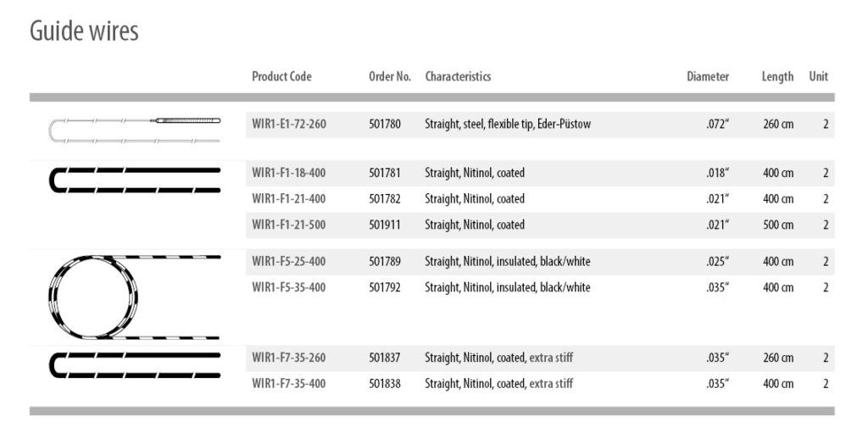Select the extra stiff guide wire image

click(136, 364)
